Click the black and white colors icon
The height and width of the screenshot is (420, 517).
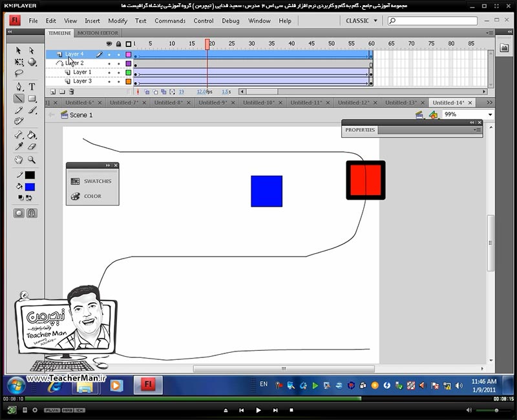pyautogui.click(x=21, y=198)
